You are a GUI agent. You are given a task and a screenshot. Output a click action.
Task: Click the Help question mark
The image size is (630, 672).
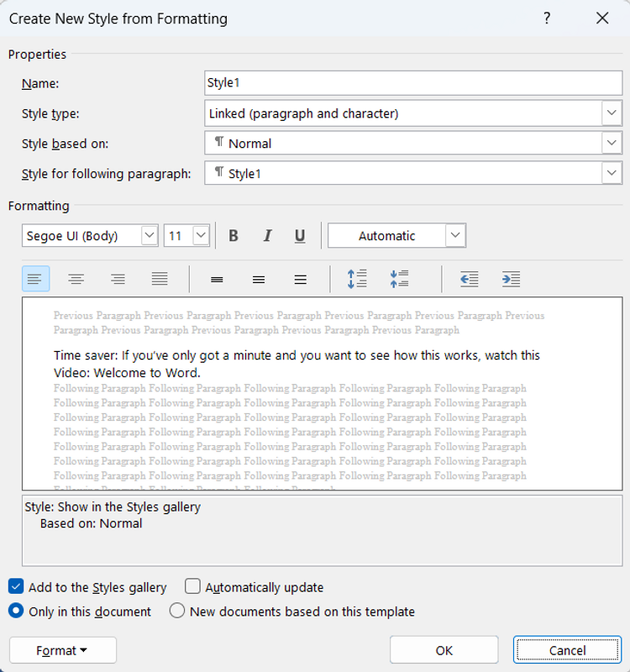tap(547, 18)
